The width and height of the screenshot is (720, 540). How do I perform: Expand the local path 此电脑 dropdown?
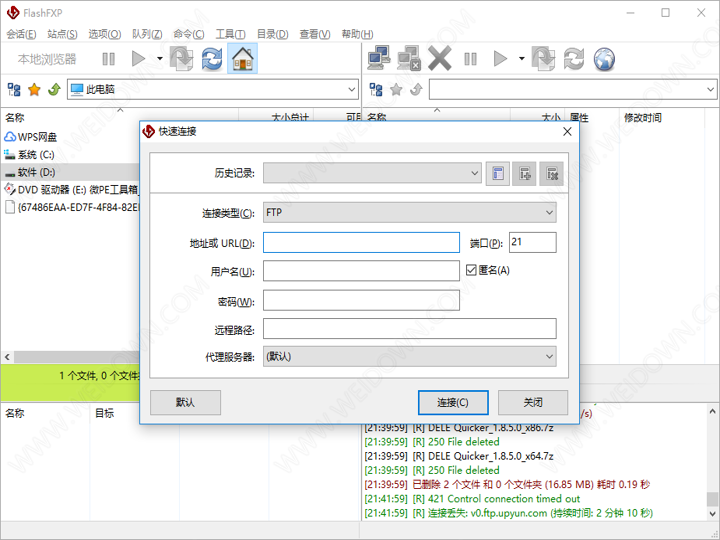point(352,90)
